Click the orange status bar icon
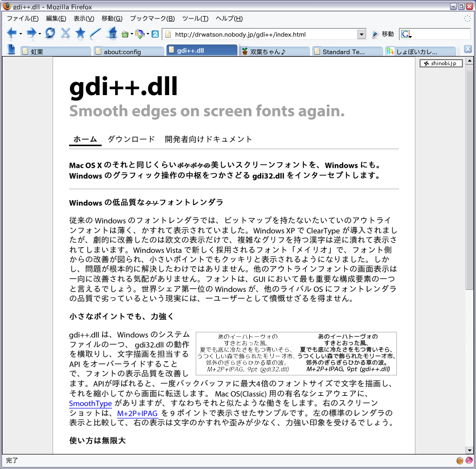The image size is (476, 469). [460, 460]
